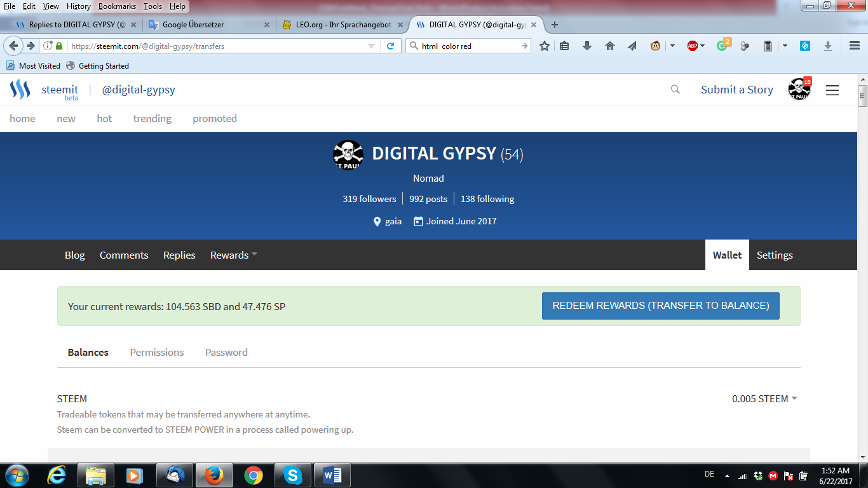868x488 pixels.
Task: Reload the page with the refresh icon
Action: [x=391, y=46]
